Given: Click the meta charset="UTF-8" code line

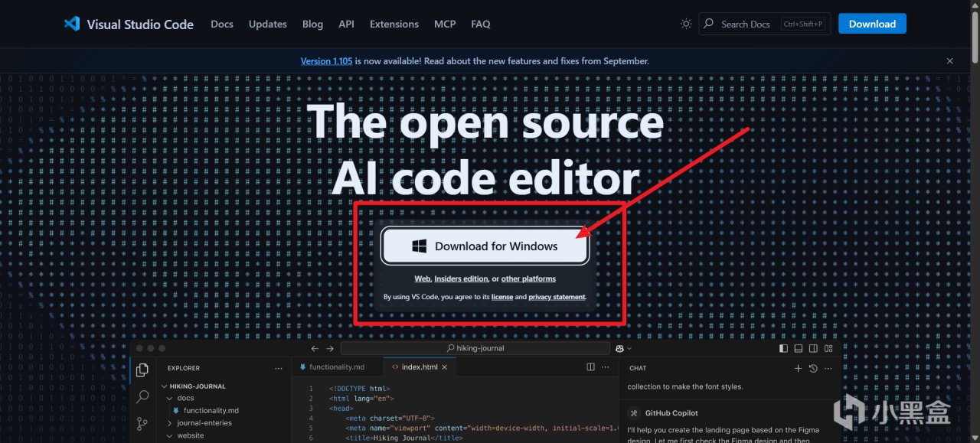Looking at the screenshot, I should click(390, 418).
